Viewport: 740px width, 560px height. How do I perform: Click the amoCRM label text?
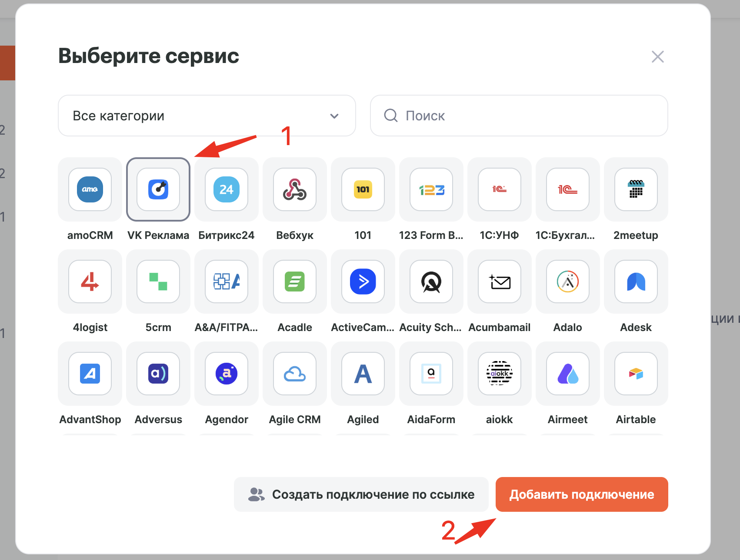[x=90, y=235]
